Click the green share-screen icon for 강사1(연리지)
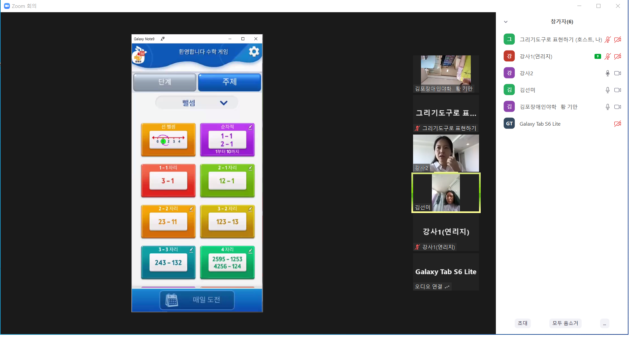The image size is (644, 341). [597, 56]
